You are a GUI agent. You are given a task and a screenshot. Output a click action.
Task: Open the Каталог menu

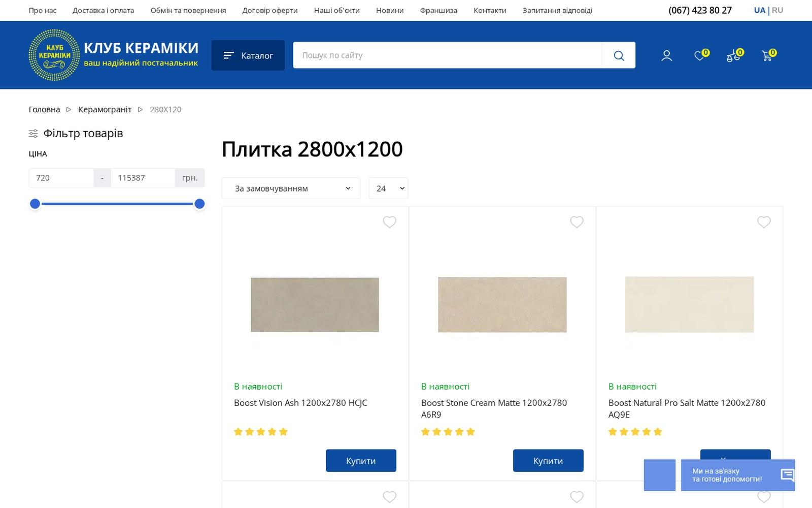pos(248,55)
